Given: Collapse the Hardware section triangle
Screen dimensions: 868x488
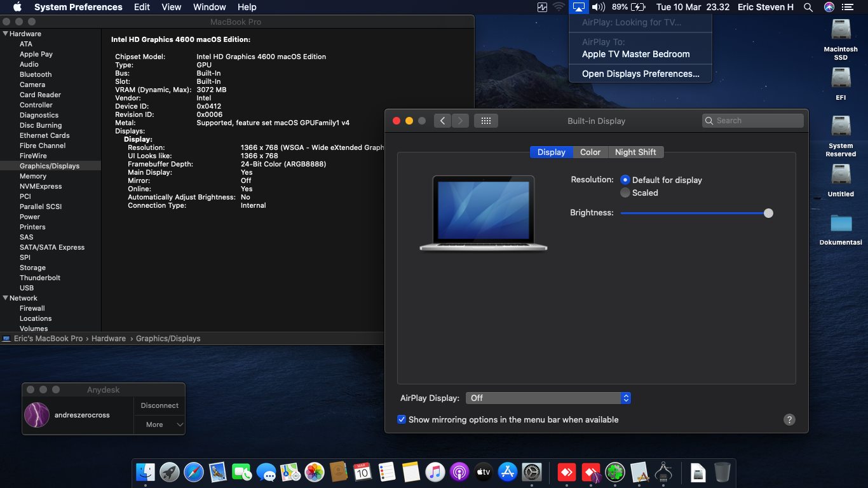Looking at the screenshot, I should [x=6, y=34].
